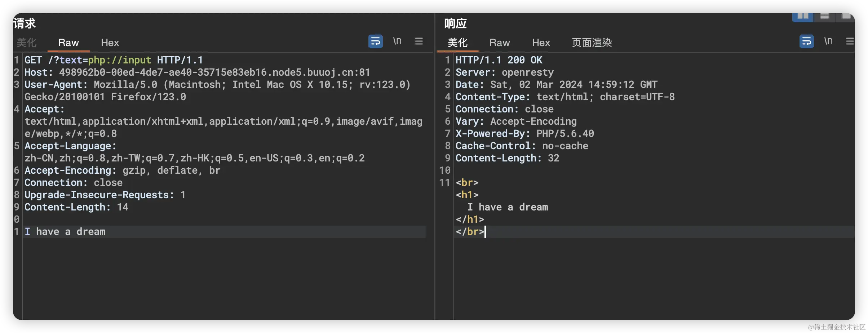Select the side-by-side layout icon
The height and width of the screenshot is (333, 868).
pos(803,17)
